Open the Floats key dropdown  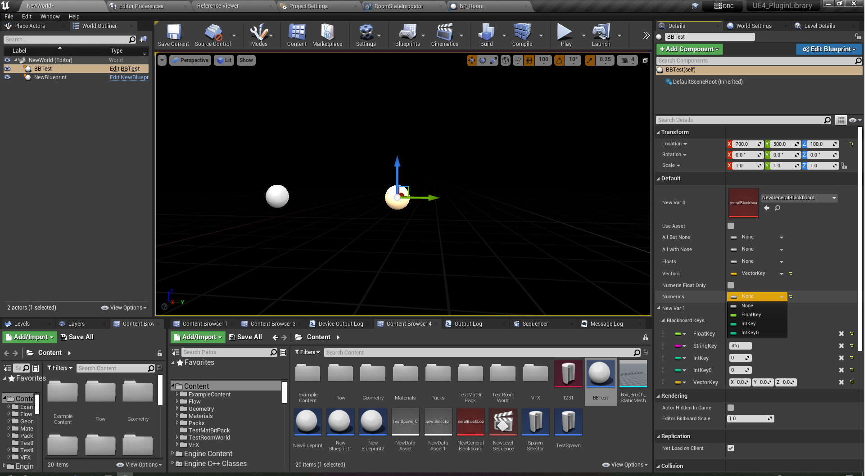(756, 261)
